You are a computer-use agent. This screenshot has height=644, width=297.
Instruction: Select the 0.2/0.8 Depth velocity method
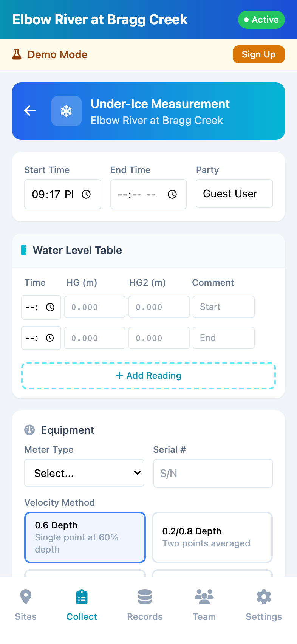(212, 537)
